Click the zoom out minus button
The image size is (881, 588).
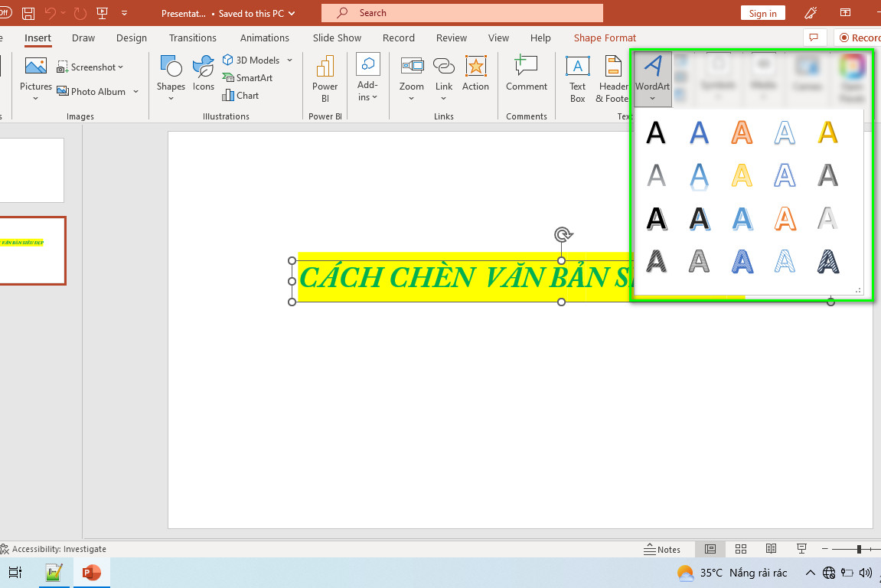click(x=825, y=549)
